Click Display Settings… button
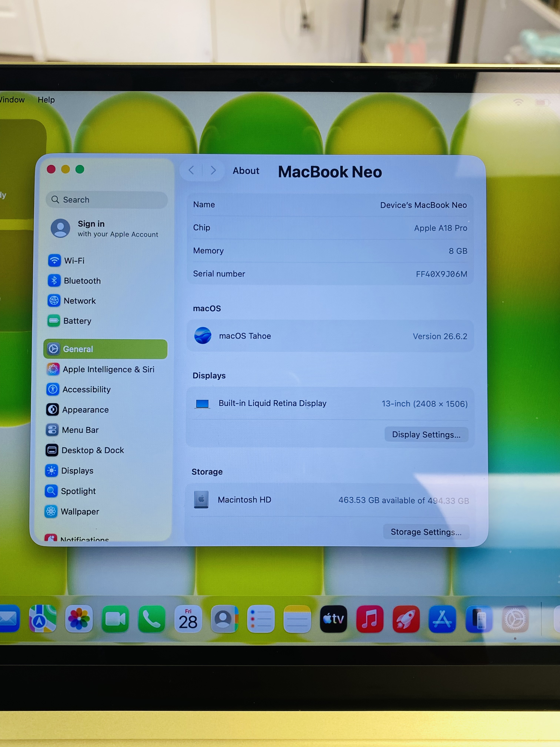 (x=426, y=434)
